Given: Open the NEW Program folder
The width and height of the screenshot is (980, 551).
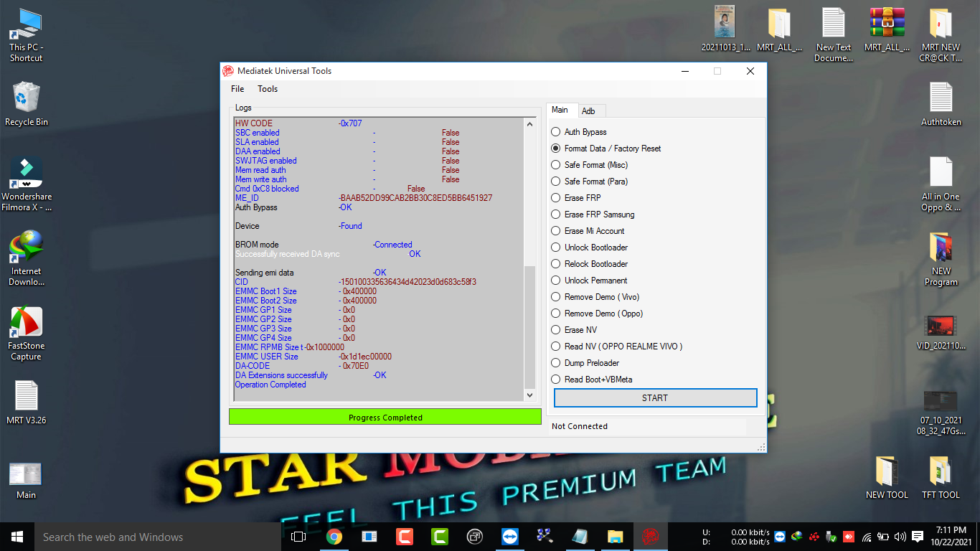Looking at the screenshot, I should click(x=941, y=258).
